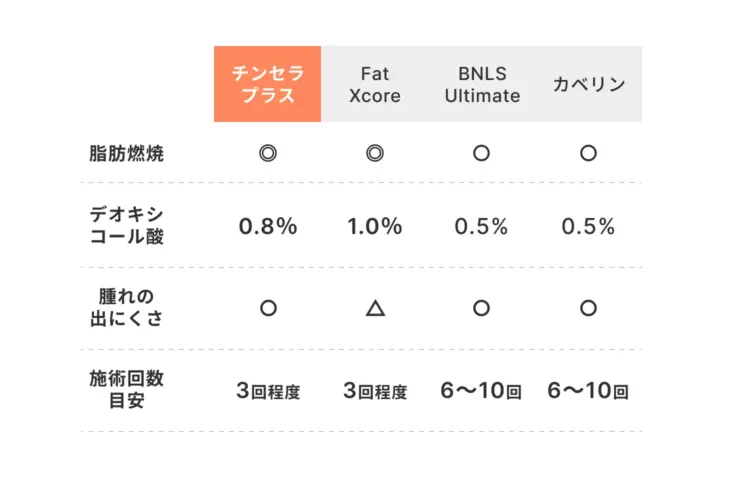
Task: Click the double circle under チンセラプラス for 脂肪燃焼
Action: pos(267,153)
